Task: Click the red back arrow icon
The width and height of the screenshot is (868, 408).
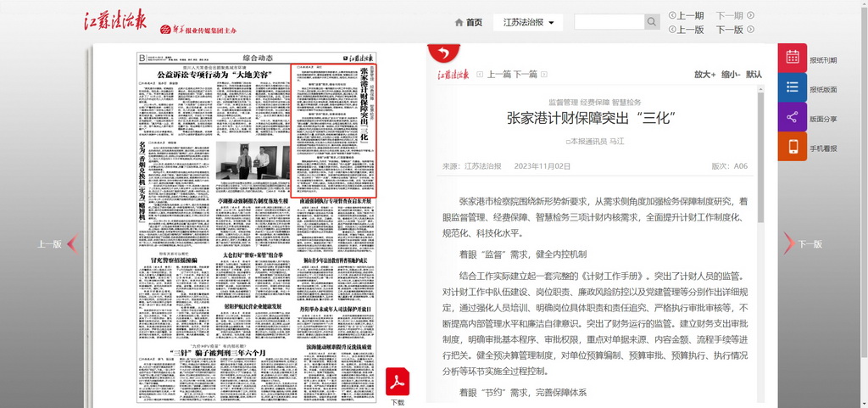Action: coord(442,53)
